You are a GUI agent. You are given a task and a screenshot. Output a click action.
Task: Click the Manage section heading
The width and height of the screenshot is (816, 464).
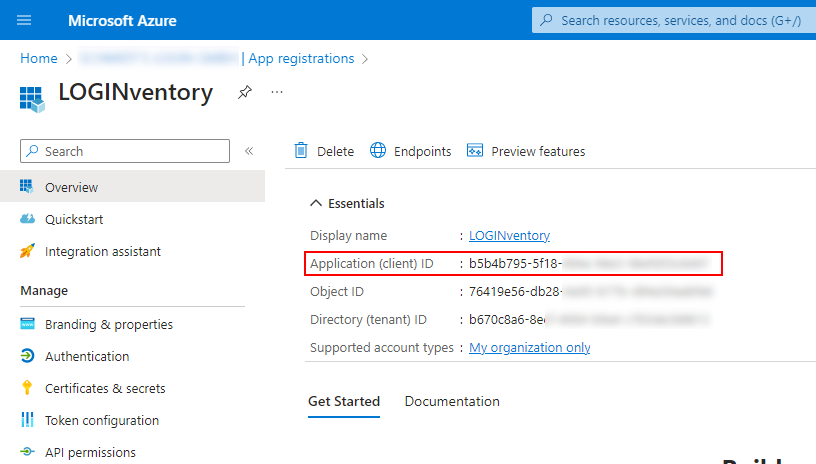click(44, 291)
